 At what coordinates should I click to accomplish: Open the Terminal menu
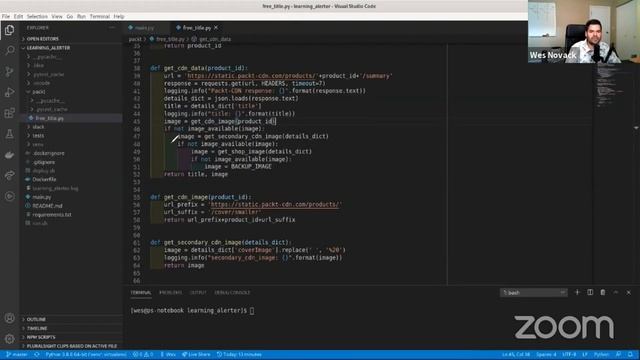(100, 16)
